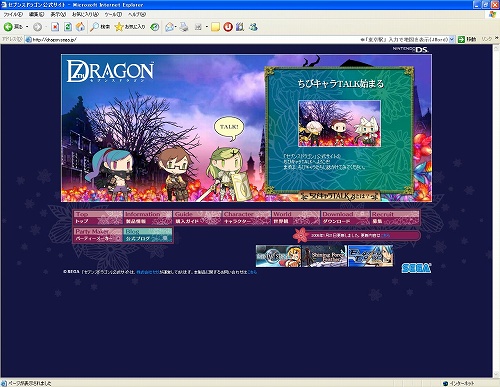Open the Download nav button
Image resolution: width=500 pixels, height=387 pixels.
click(345, 218)
